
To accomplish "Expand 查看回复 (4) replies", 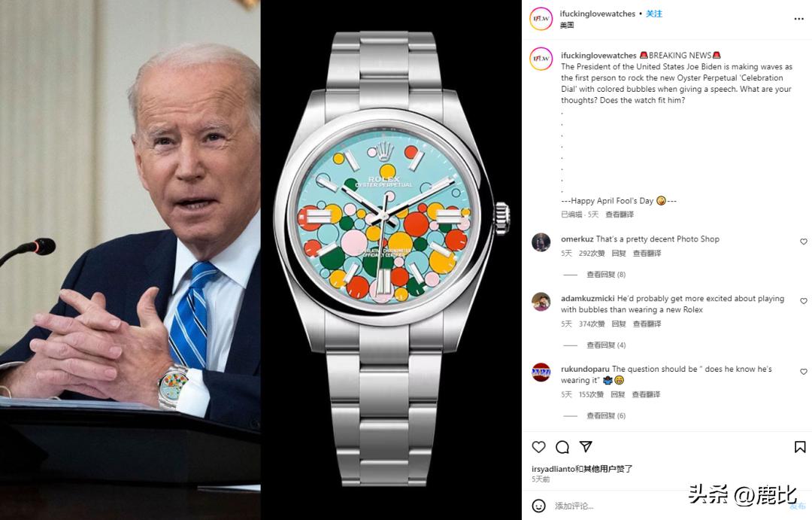I will [606, 345].
